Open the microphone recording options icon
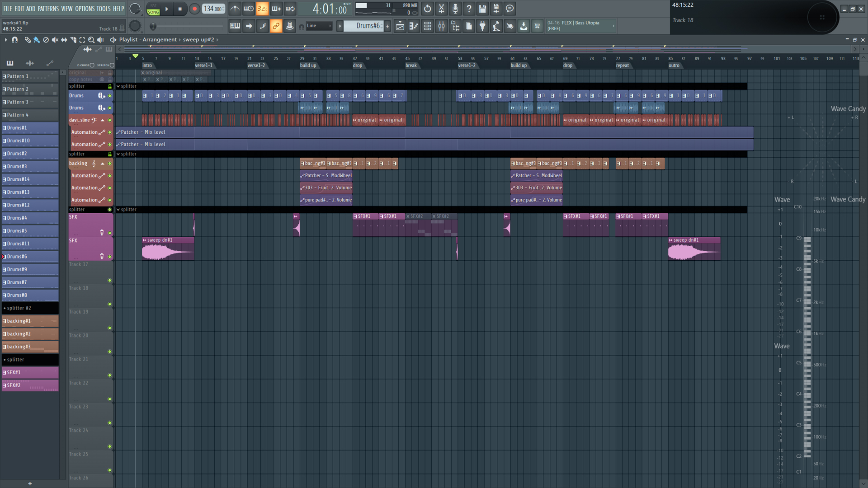Viewport: 868px width, 488px height. pos(455,9)
